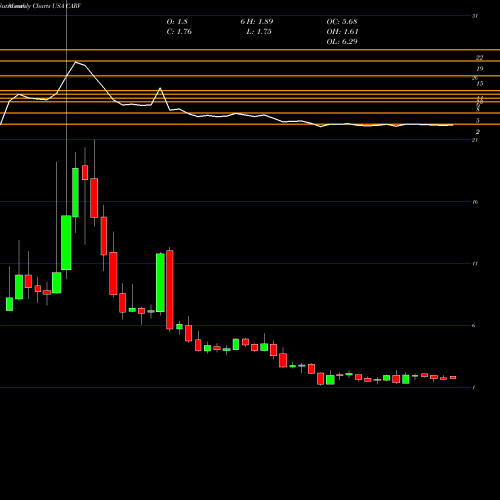This screenshot has height=500, width=500.
Task: Click the '19' indicator axis label
Action: point(479,69)
